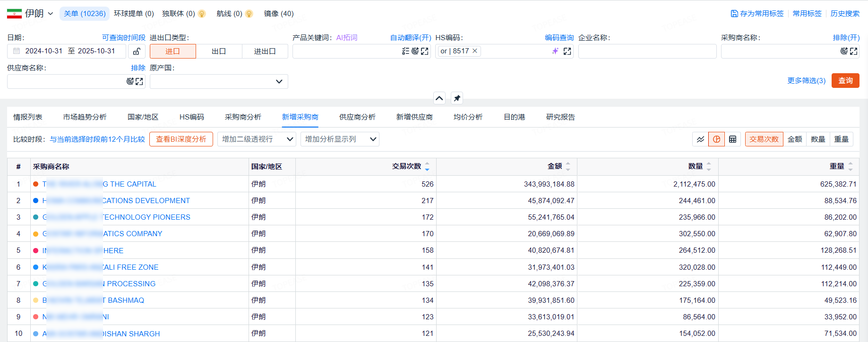Switch to the 供应商分析 tab
This screenshot has width=868, height=342.
[357, 117]
